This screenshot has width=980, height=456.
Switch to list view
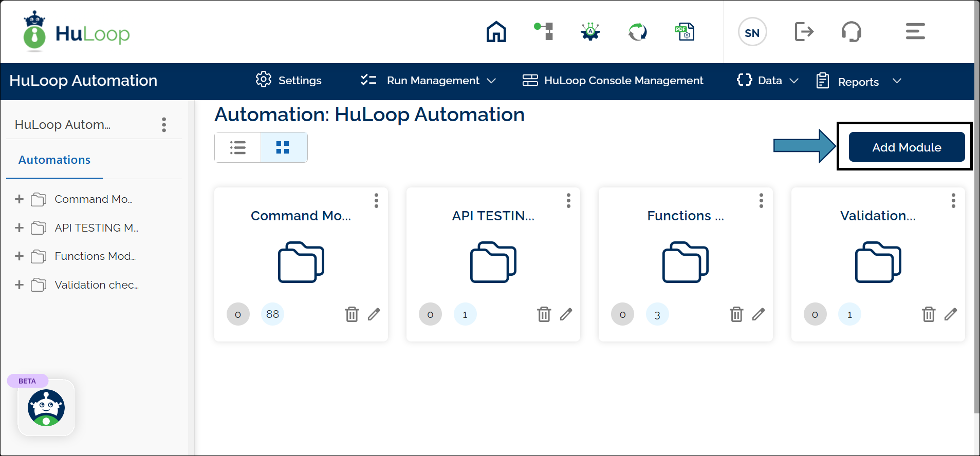click(237, 147)
